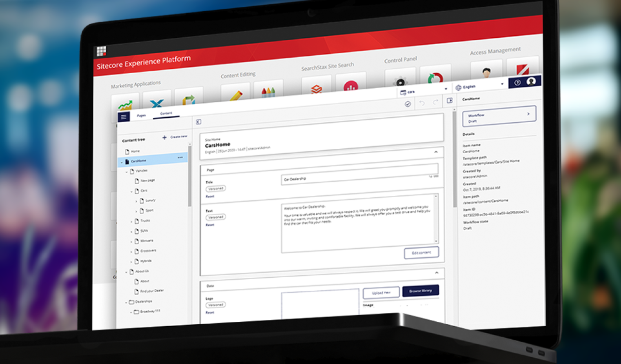Click the undo arrow

point(422,103)
